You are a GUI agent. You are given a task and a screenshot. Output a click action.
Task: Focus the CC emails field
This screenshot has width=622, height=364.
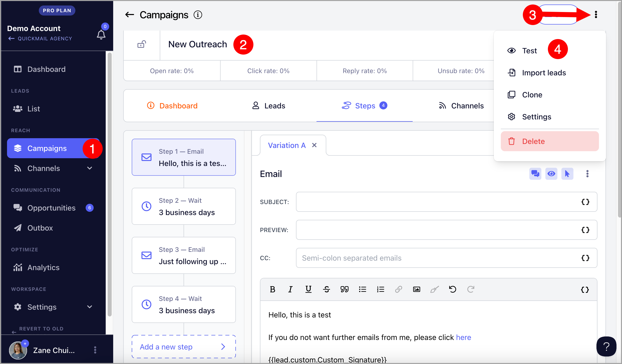coord(447,258)
